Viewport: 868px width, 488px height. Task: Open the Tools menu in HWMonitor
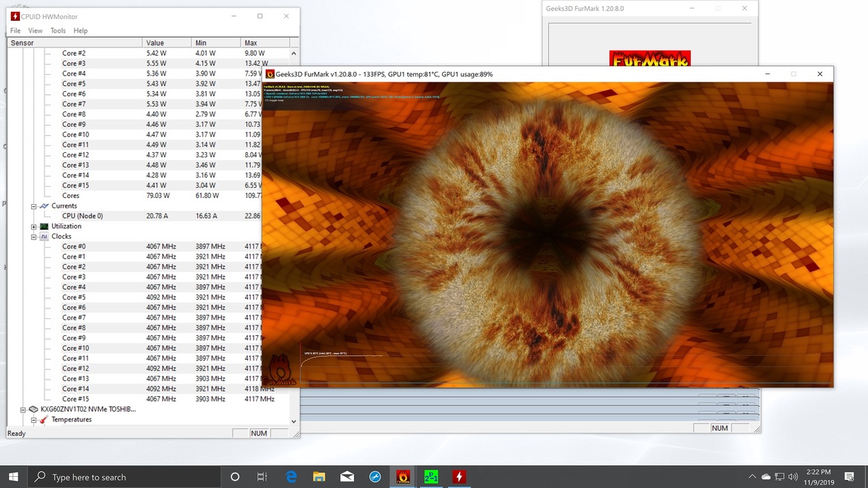[58, 30]
